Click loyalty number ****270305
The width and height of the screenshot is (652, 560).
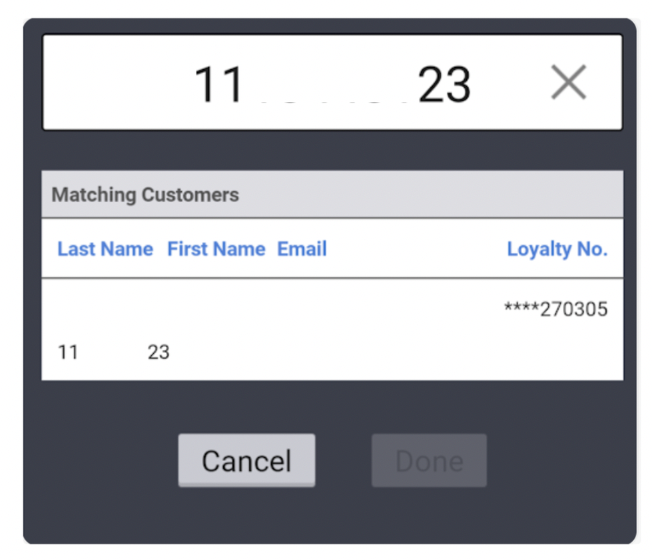[x=555, y=309]
